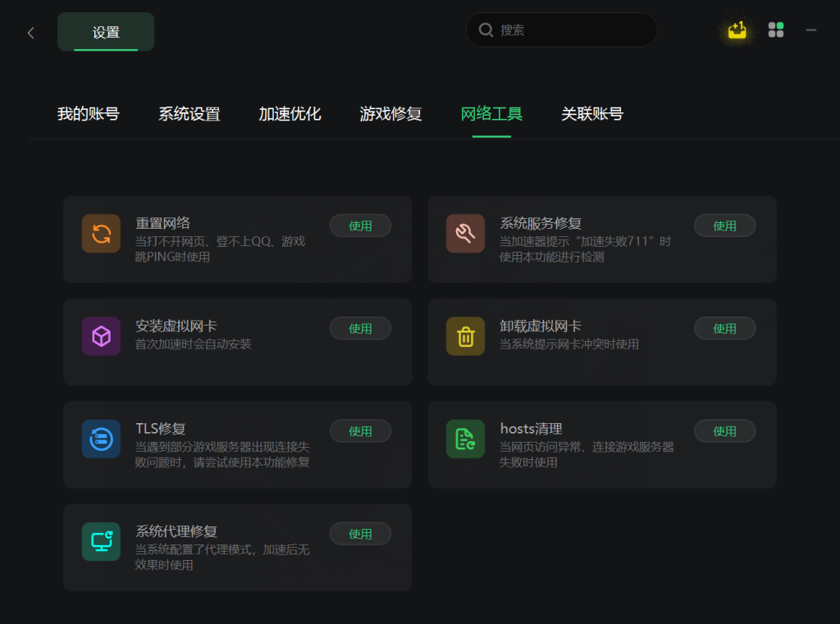840x624 pixels.
Task: Click the back arrow icon
Action: (30, 33)
